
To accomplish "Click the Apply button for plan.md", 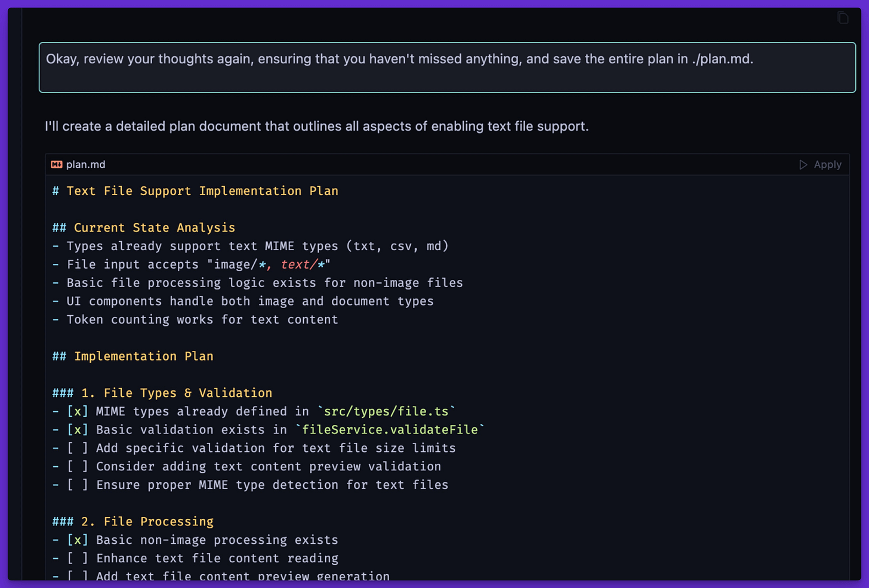I will point(820,165).
